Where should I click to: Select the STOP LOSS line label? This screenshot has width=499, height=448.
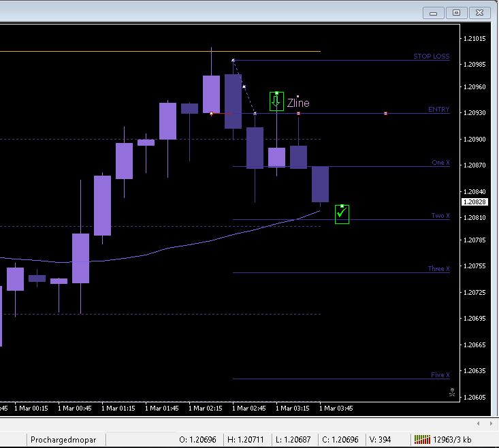(x=431, y=57)
